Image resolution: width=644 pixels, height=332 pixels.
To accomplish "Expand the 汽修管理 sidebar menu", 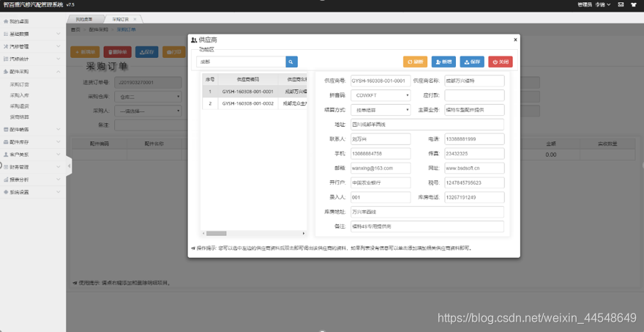I will [x=33, y=46].
